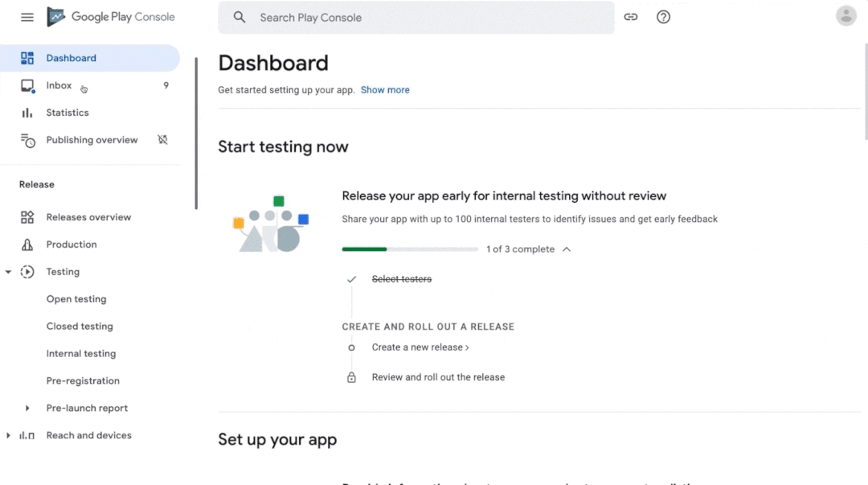Open the account avatar menu
The image size is (868, 485).
pyautogui.click(x=845, y=16)
